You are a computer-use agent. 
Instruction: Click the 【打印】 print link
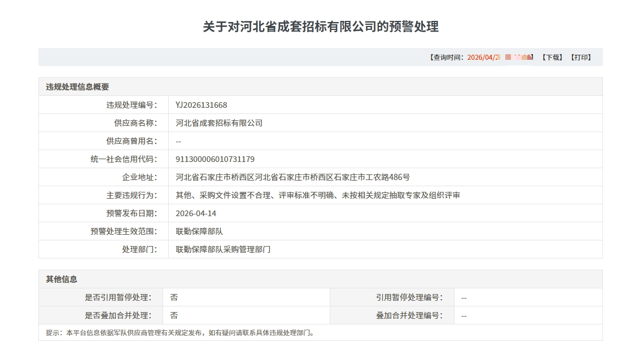pyautogui.click(x=582, y=56)
